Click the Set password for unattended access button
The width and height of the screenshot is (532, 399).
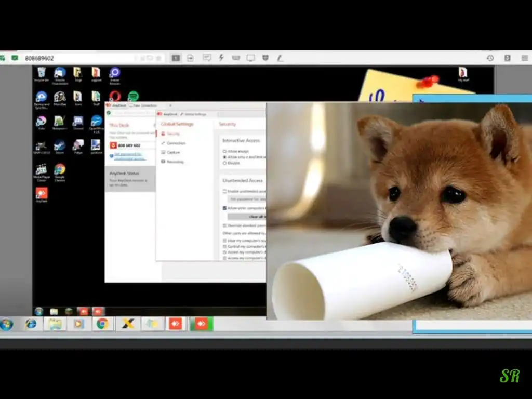pyautogui.click(x=247, y=199)
